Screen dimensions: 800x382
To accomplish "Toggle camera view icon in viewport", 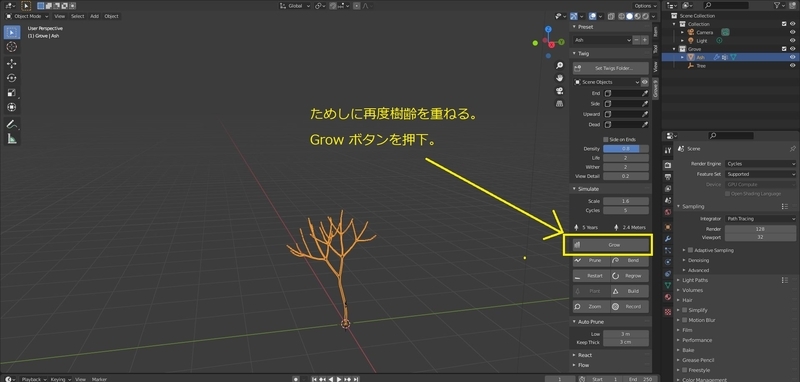I will (x=560, y=91).
